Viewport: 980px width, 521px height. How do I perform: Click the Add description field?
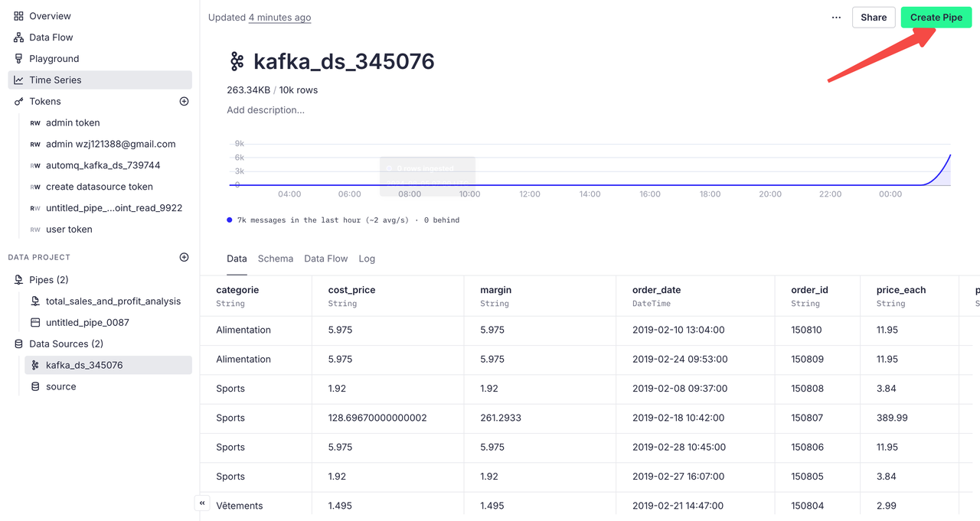[266, 110]
